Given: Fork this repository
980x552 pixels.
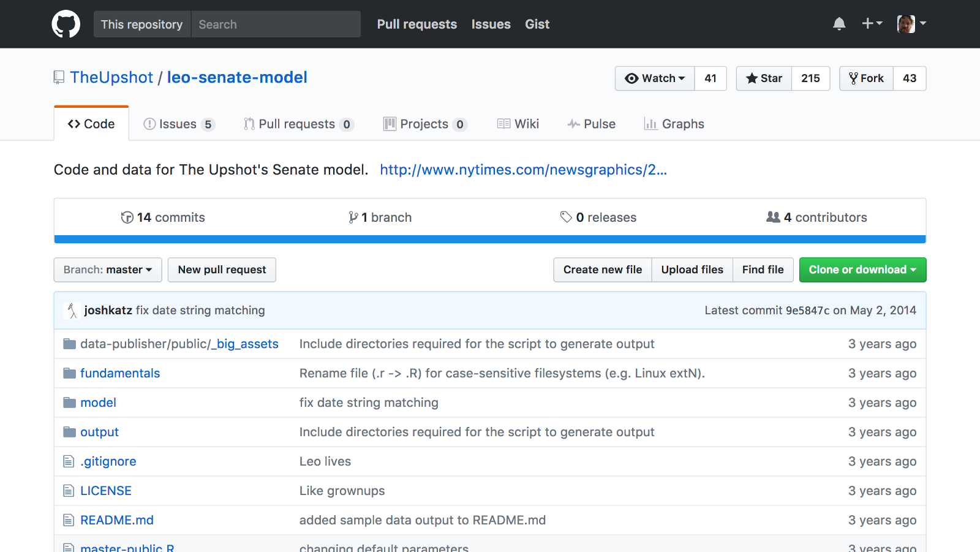Looking at the screenshot, I should pos(866,78).
